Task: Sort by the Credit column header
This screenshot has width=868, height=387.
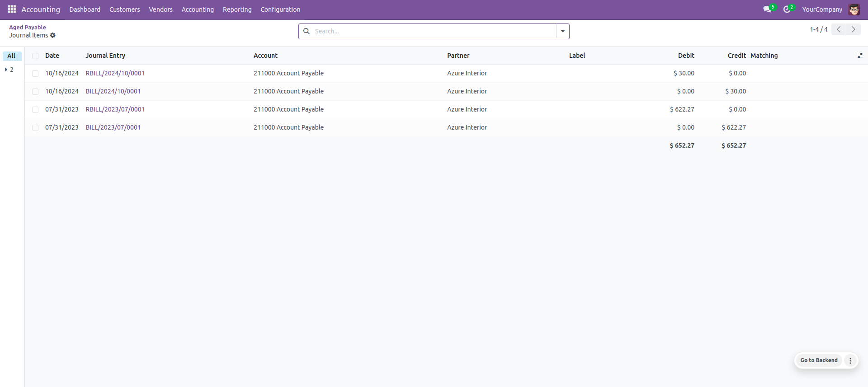Action: click(736, 56)
